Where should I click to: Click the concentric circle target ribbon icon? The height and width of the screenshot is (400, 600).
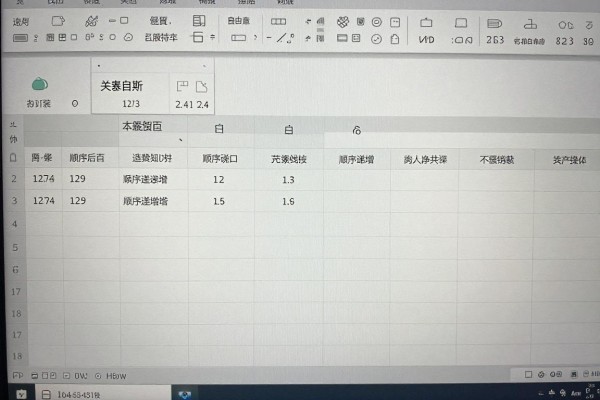point(377,22)
